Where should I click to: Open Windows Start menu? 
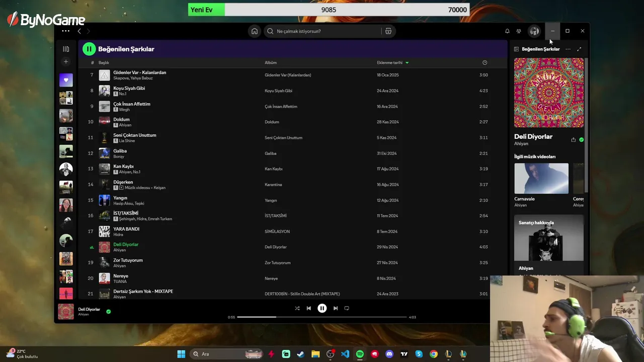coord(181,354)
